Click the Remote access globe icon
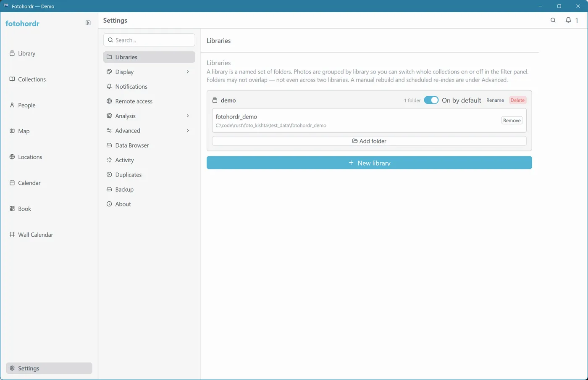The image size is (588, 380). tap(109, 101)
